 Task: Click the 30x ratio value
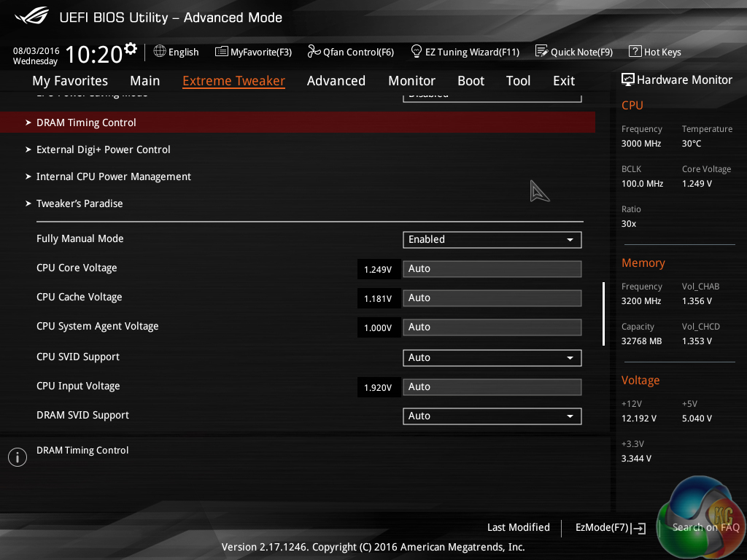[x=628, y=224]
